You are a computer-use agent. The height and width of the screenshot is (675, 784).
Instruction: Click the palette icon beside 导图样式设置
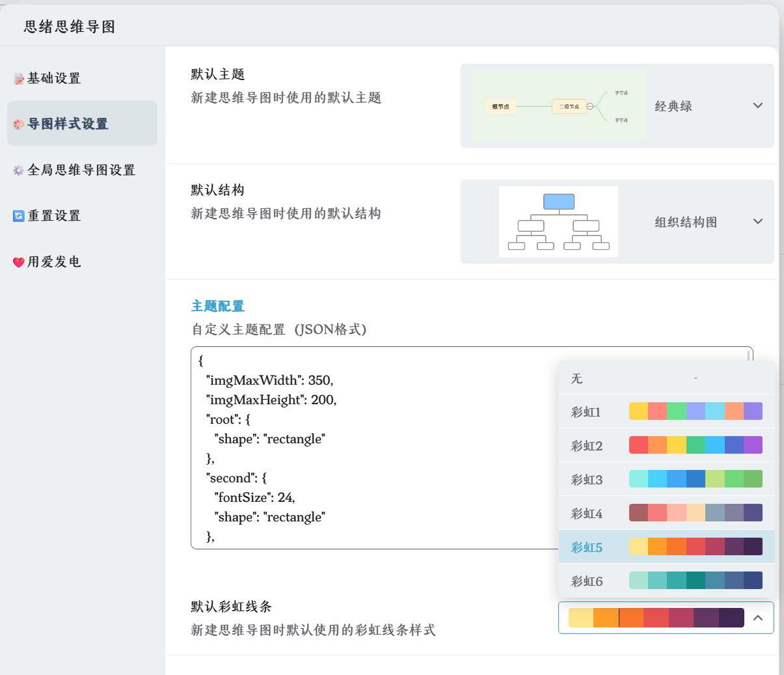pos(19,124)
